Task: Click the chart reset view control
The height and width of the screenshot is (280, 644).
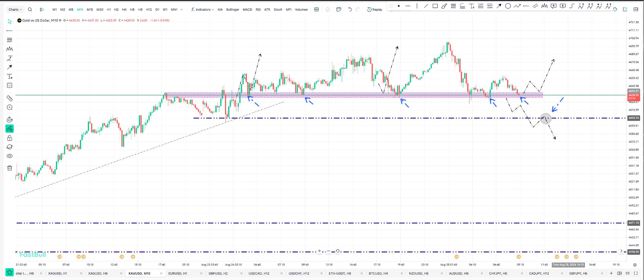Action: point(338,251)
